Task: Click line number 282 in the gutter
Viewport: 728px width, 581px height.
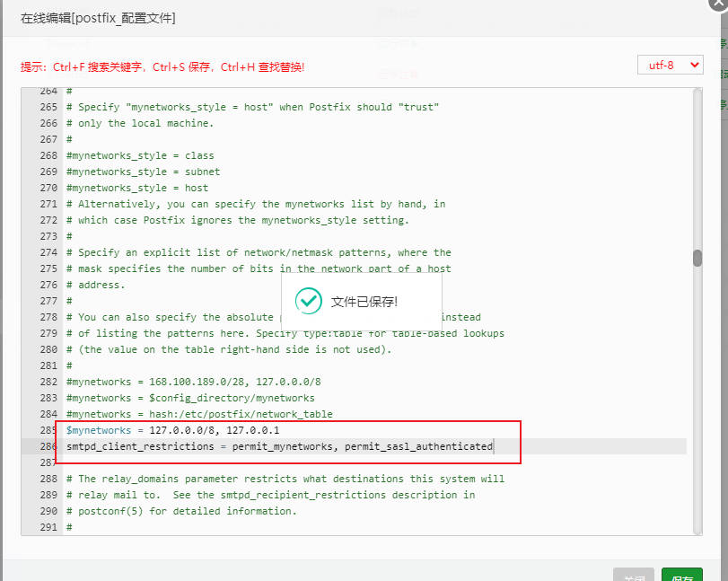Action: 48,382
